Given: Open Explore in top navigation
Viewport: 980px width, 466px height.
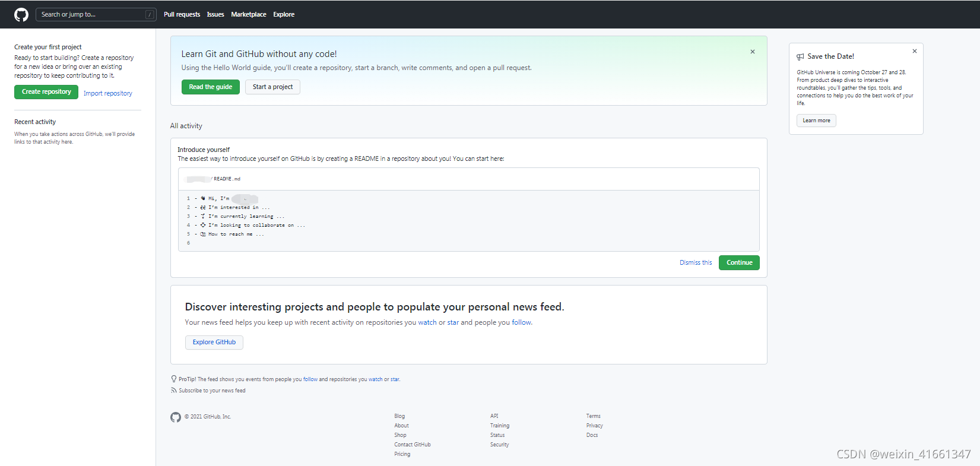Looking at the screenshot, I should click(284, 15).
